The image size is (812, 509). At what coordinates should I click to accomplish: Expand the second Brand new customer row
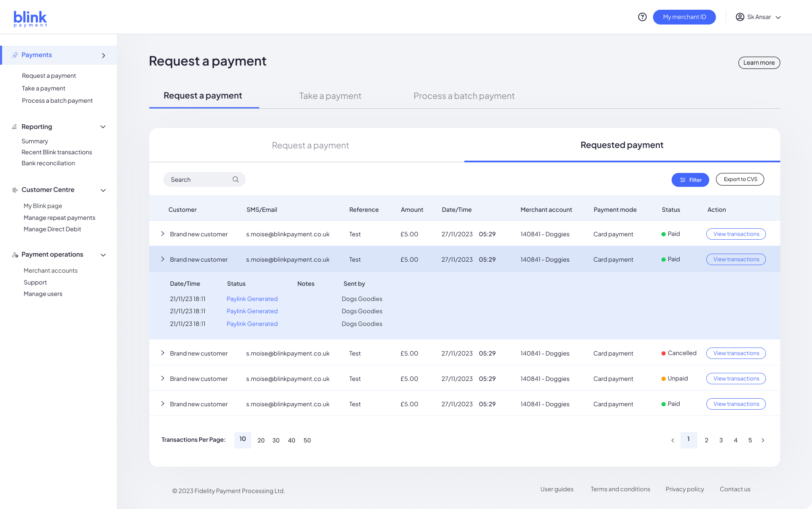click(162, 259)
